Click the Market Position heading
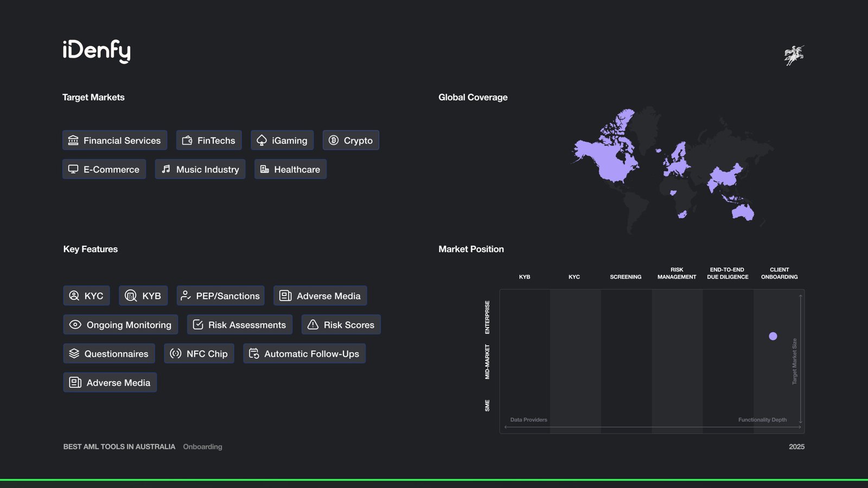The width and height of the screenshot is (868, 488). click(x=471, y=249)
